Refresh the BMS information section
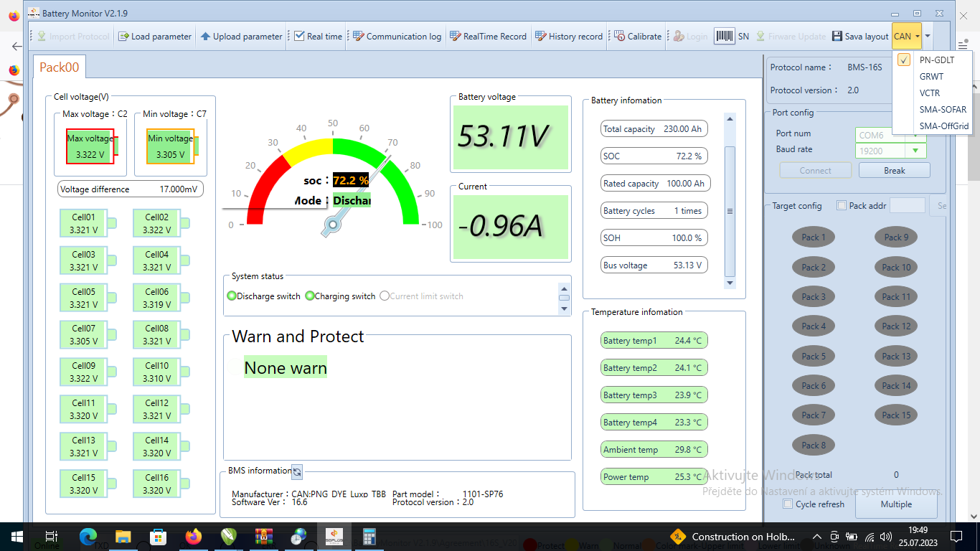 coord(297,471)
